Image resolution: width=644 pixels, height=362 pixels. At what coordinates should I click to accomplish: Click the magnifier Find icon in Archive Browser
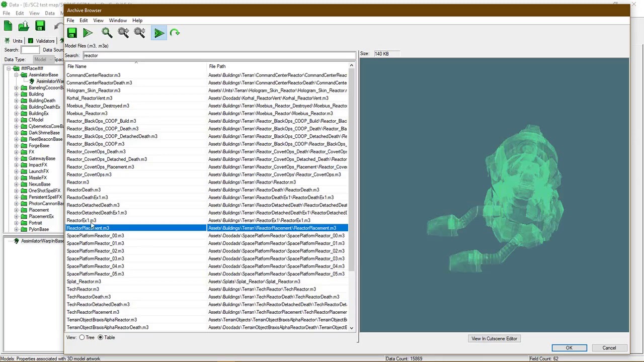coord(107,33)
